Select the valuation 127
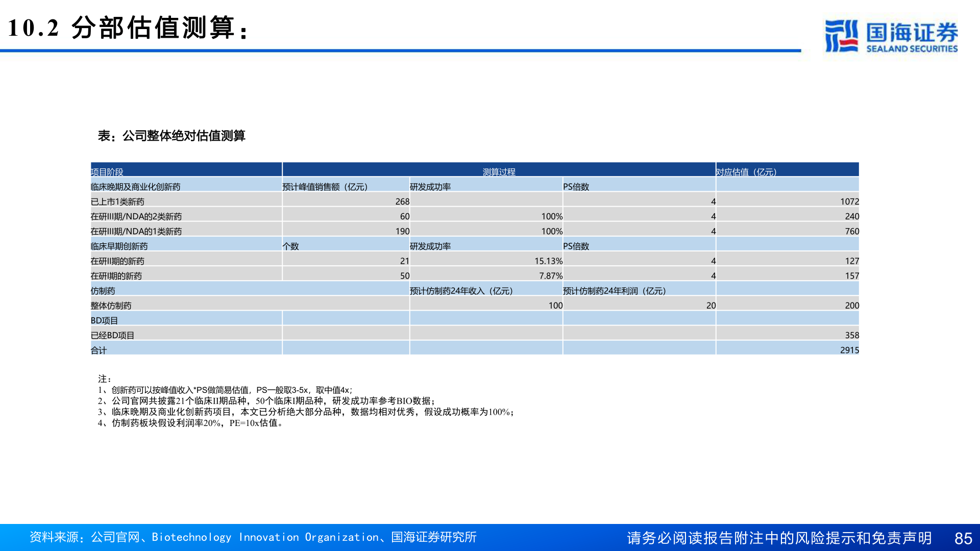Viewport: 980px width, 551px height. [852, 261]
